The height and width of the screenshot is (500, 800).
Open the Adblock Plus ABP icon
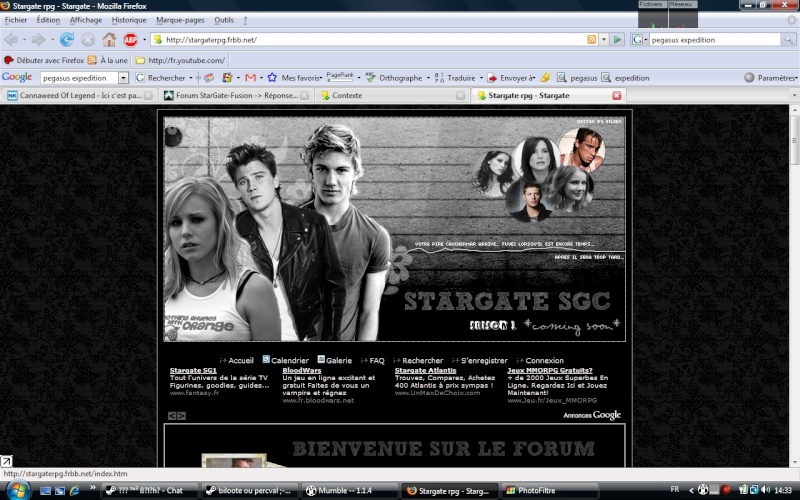(x=131, y=39)
